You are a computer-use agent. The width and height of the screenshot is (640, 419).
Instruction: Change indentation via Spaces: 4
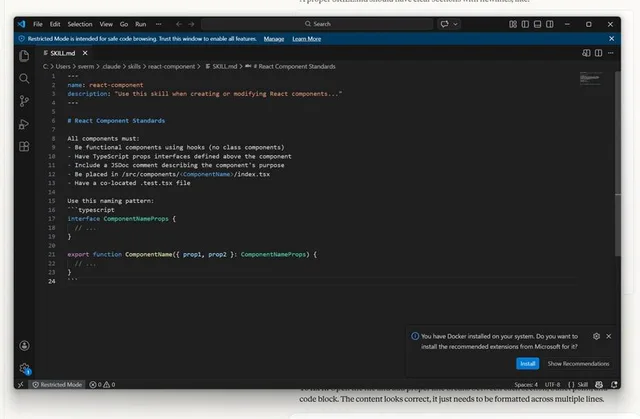click(x=526, y=384)
